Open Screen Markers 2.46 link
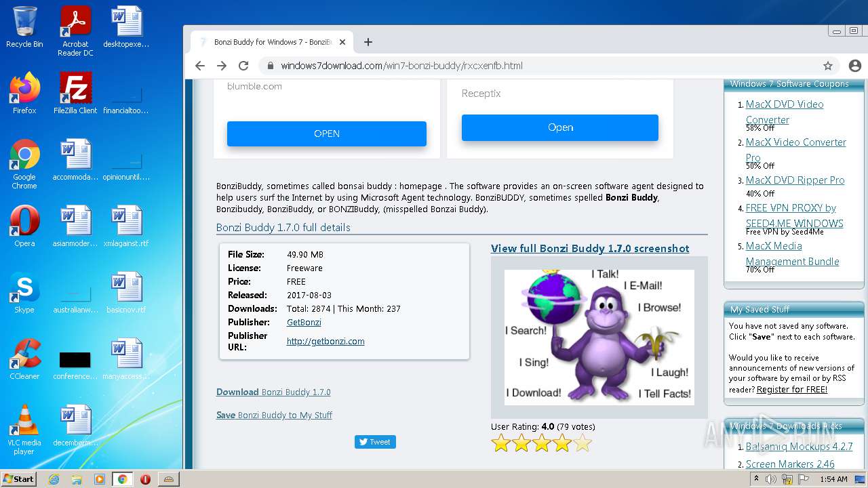Image resolution: width=868 pixels, height=488 pixels. (790, 464)
